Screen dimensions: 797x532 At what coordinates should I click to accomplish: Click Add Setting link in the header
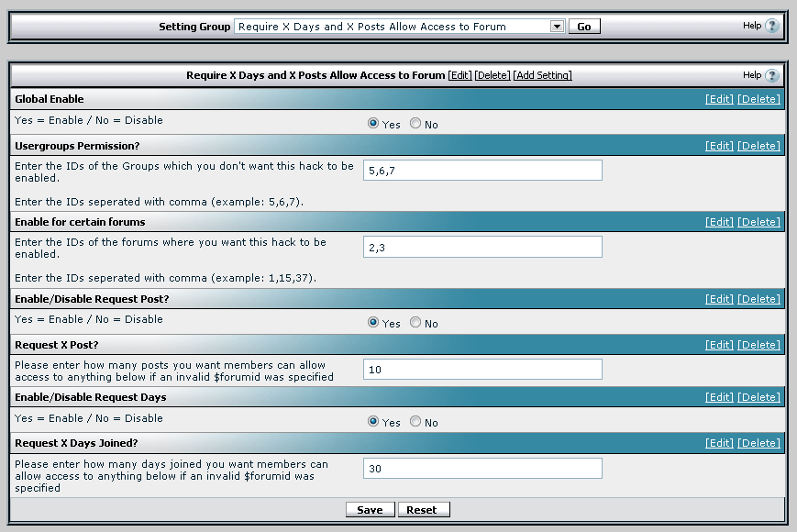pyautogui.click(x=542, y=75)
